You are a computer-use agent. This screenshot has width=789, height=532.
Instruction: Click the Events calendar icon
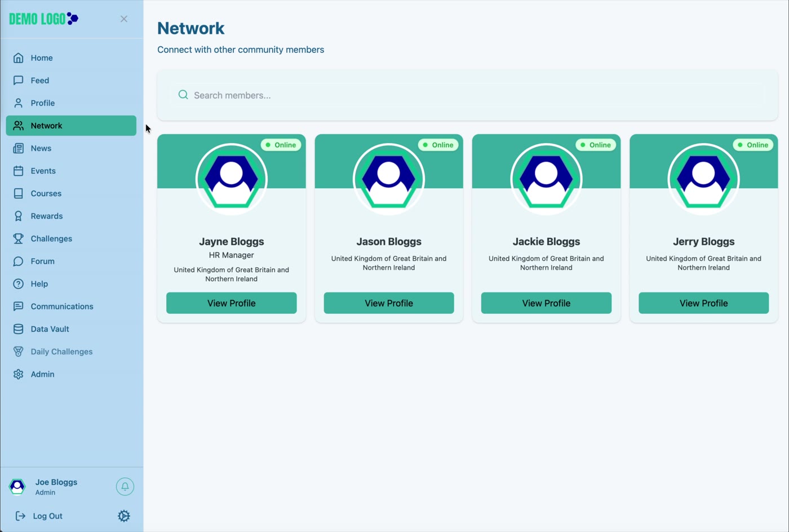[x=19, y=171]
